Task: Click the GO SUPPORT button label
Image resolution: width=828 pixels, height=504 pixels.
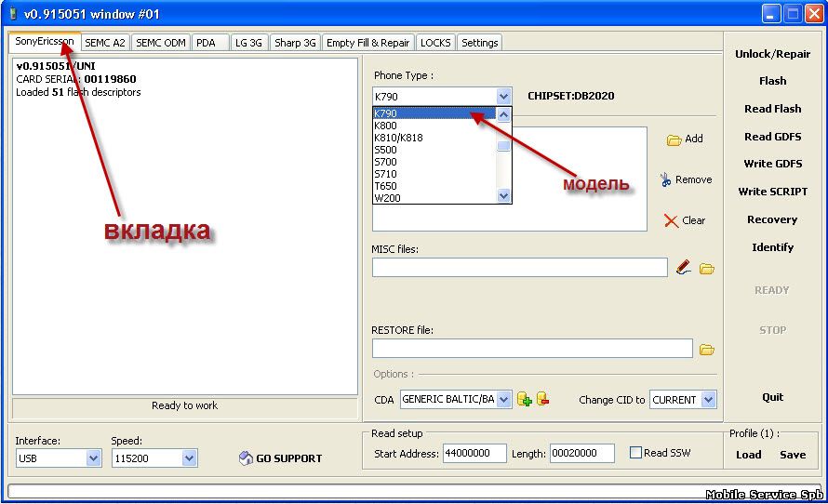Action: (288, 458)
